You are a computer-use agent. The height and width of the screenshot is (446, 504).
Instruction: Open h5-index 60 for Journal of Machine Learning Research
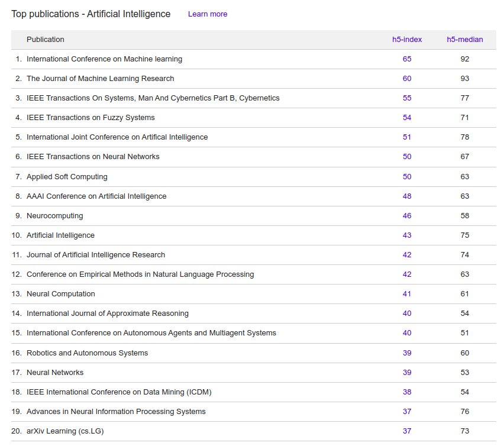(x=407, y=79)
